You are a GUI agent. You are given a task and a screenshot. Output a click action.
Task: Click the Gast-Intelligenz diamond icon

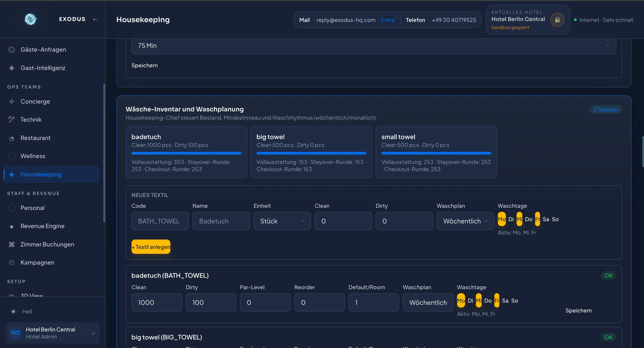pos(11,68)
